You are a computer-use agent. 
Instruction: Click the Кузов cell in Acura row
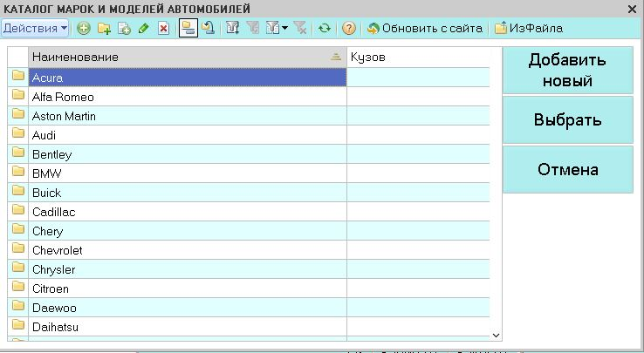click(x=418, y=78)
